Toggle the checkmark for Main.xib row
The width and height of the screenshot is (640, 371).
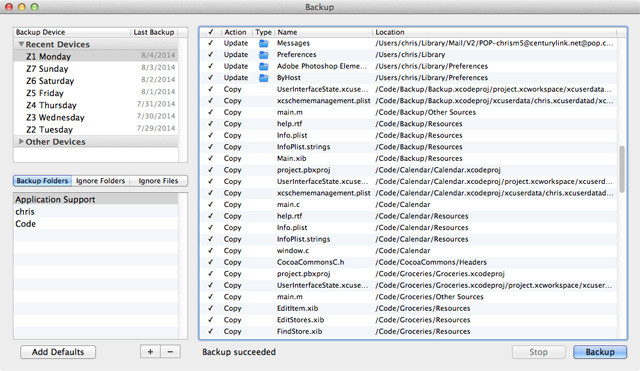(x=211, y=158)
